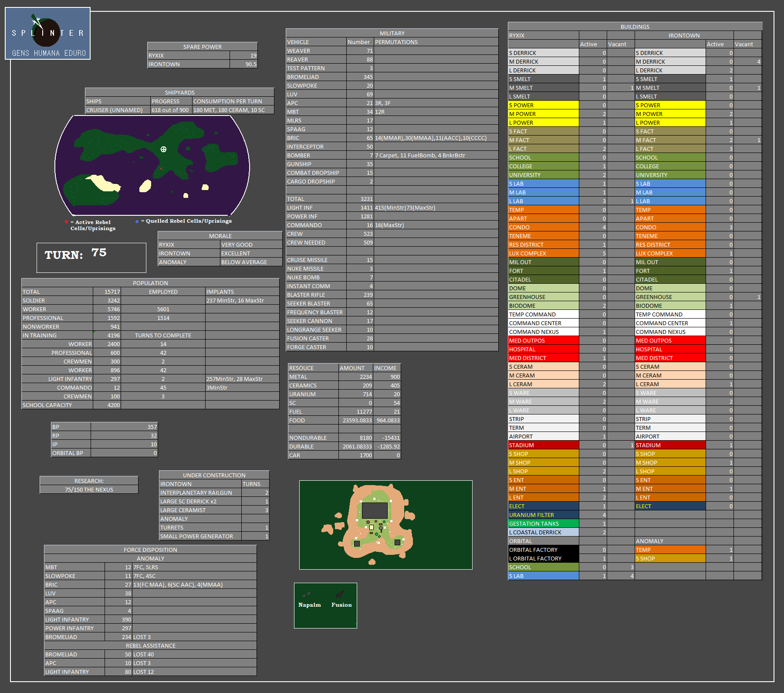Click the BROMELIAD row in the Military table
Screen dimensions: 784x693
[x=316, y=77]
